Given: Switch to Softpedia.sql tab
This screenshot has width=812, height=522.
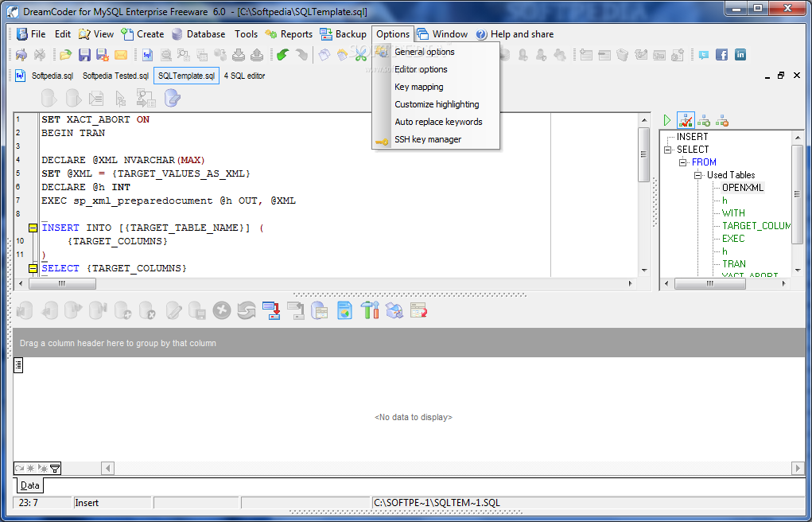Looking at the screenshot, I should [x=52, y=76].
